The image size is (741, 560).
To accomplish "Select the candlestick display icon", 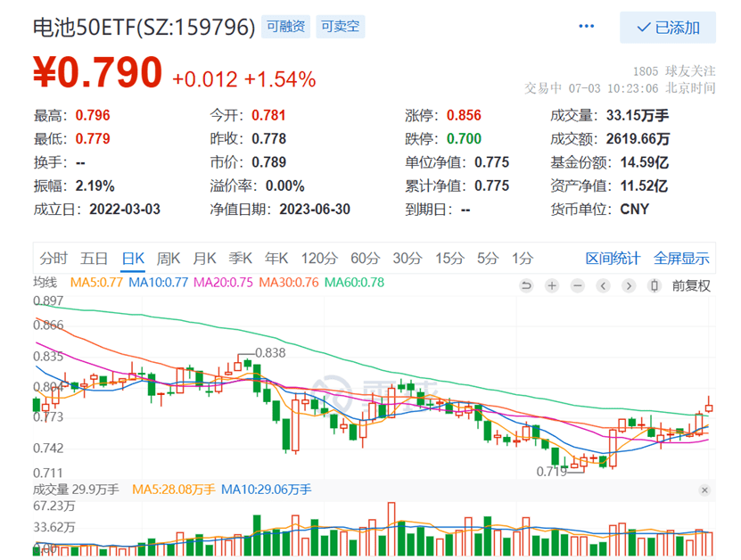I will 655,286.
